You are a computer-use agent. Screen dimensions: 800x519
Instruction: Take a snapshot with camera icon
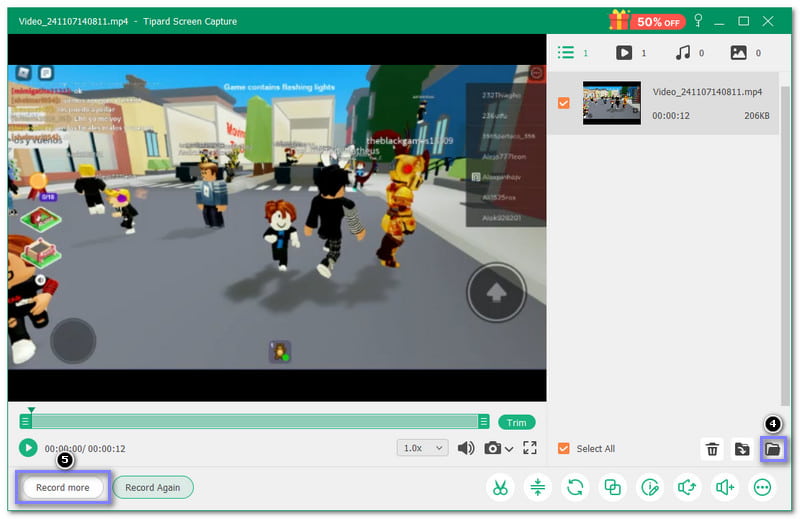coord(492,448)
